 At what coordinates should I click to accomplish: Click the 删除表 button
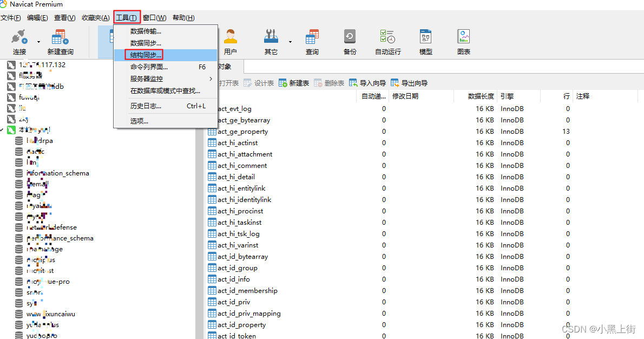point(329,83)
